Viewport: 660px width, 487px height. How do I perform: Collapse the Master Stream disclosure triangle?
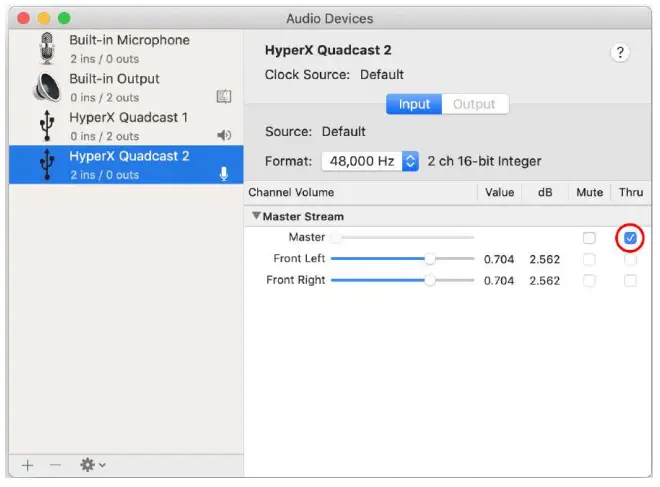pos(256,216)
